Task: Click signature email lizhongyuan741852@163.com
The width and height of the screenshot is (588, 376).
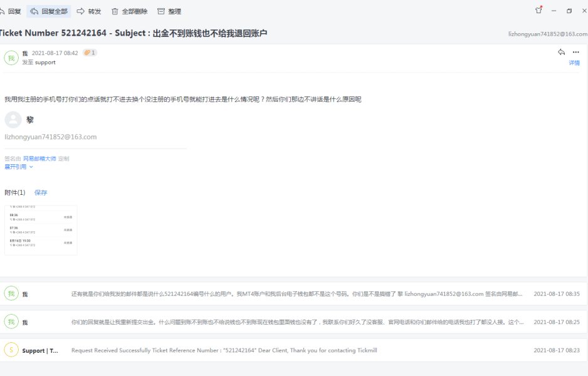Action: tap(51, 137)
